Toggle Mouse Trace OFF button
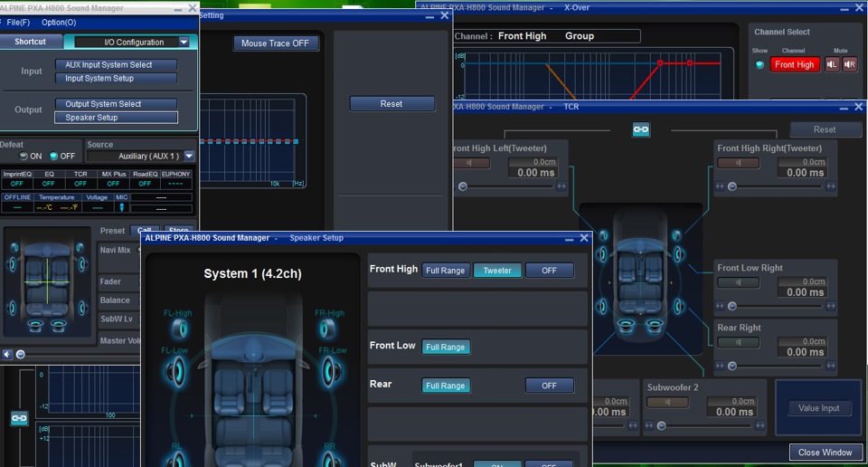 276,43
